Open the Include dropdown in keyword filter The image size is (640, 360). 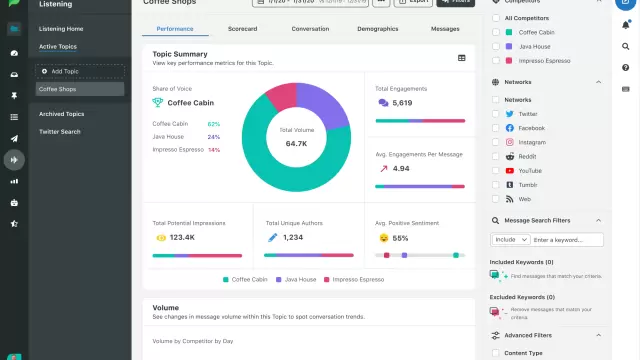(x=511, y=240)
